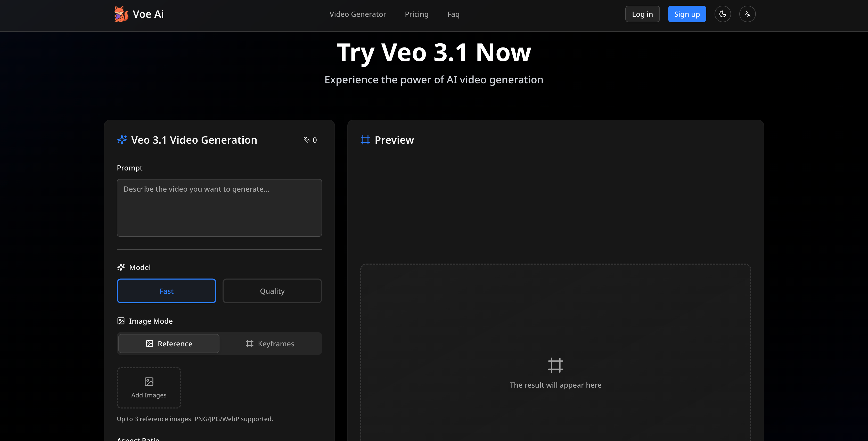Toggle dark mode with the moon icon

pos(723,14)
